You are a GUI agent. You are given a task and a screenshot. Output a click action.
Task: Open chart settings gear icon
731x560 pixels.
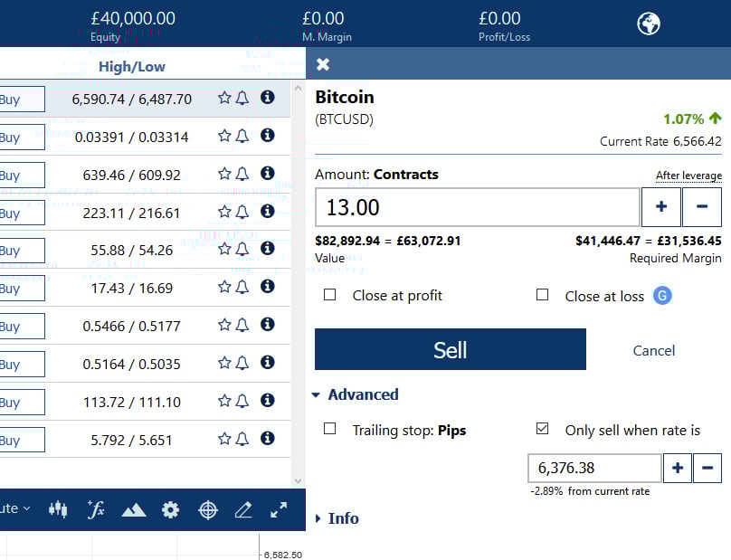pos(170,509)
